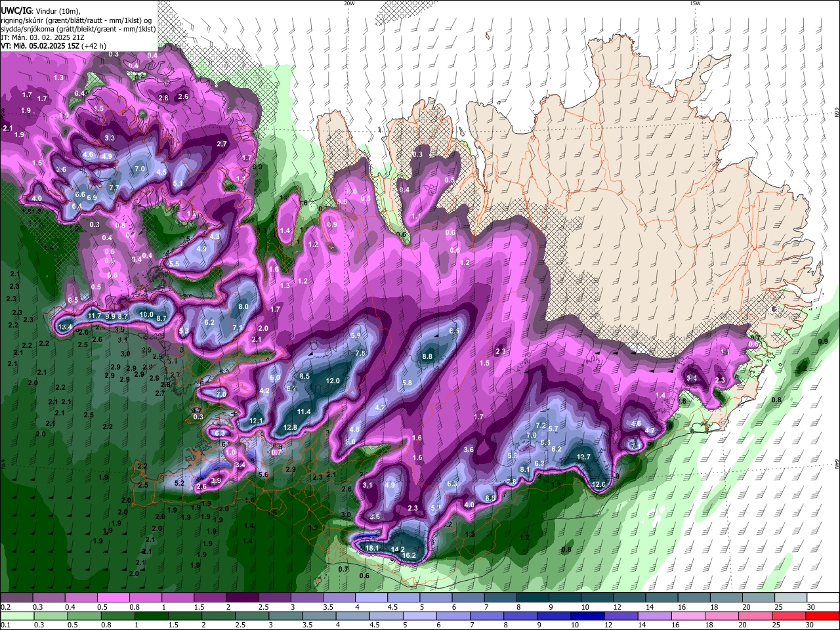This screenshot has width=840, height=630.
Task: Click the 'IT: Mán. 03. 02. 2025 21Z' timestamp
Action: coord(42,37)
